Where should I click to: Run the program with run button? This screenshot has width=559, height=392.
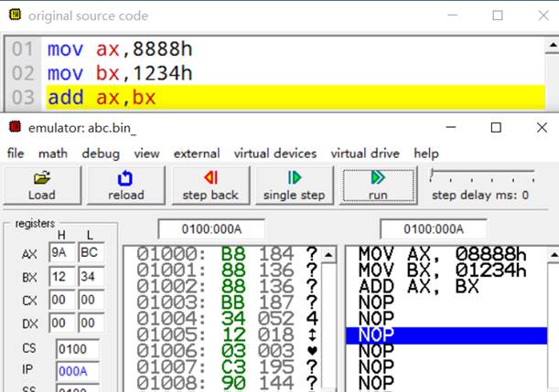pyautogui.click(x=378, y=185)
